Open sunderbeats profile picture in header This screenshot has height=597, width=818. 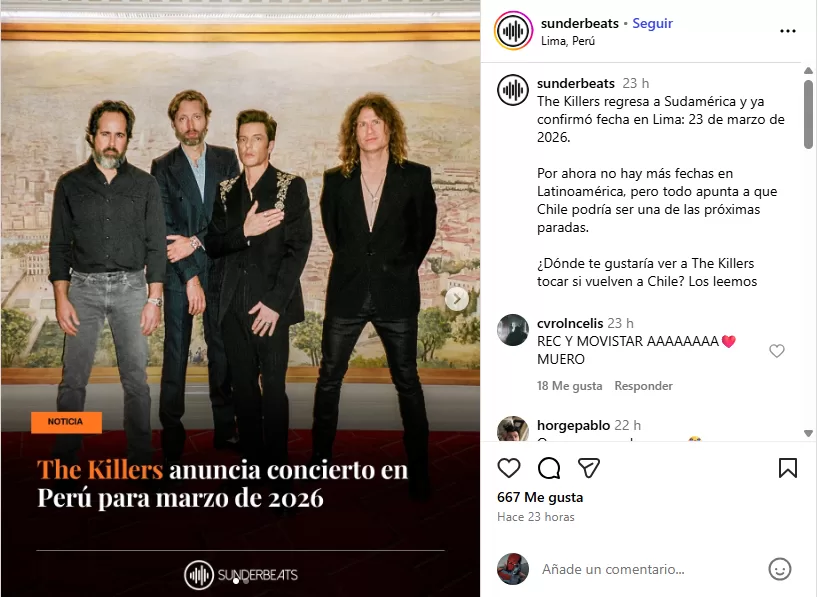click(513, 31)
